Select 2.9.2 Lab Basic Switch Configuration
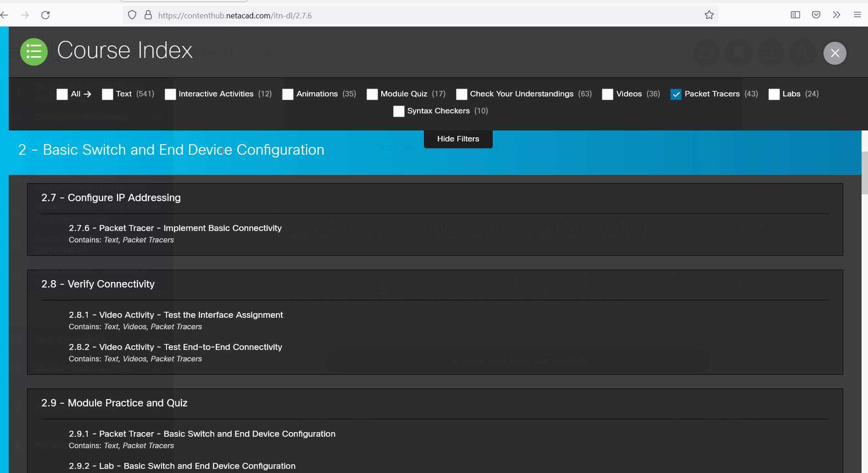This screenshot has width=868, height=473. point(182,466)
